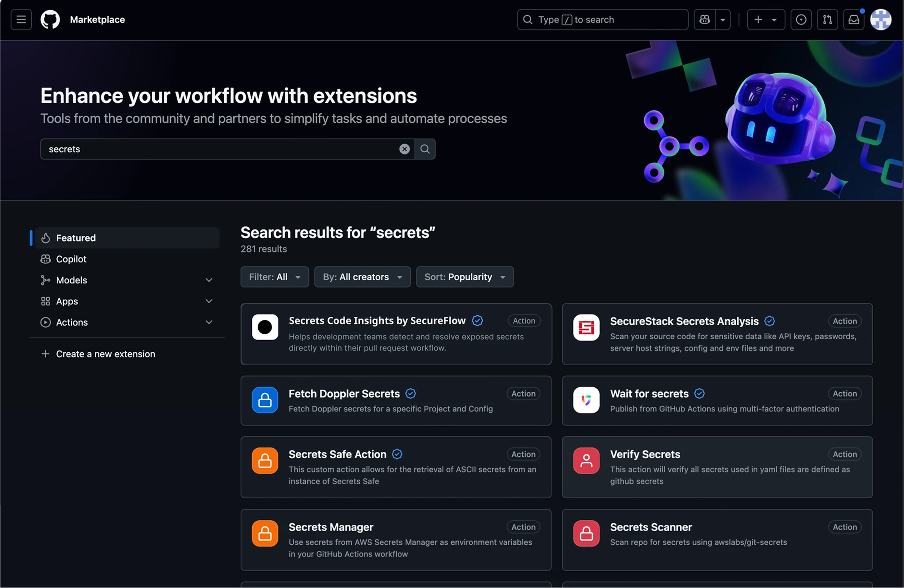The height and width of the screenshot is (588, 904).
Task: Open the Filter: All dropdown
Action: pos(274,277)
